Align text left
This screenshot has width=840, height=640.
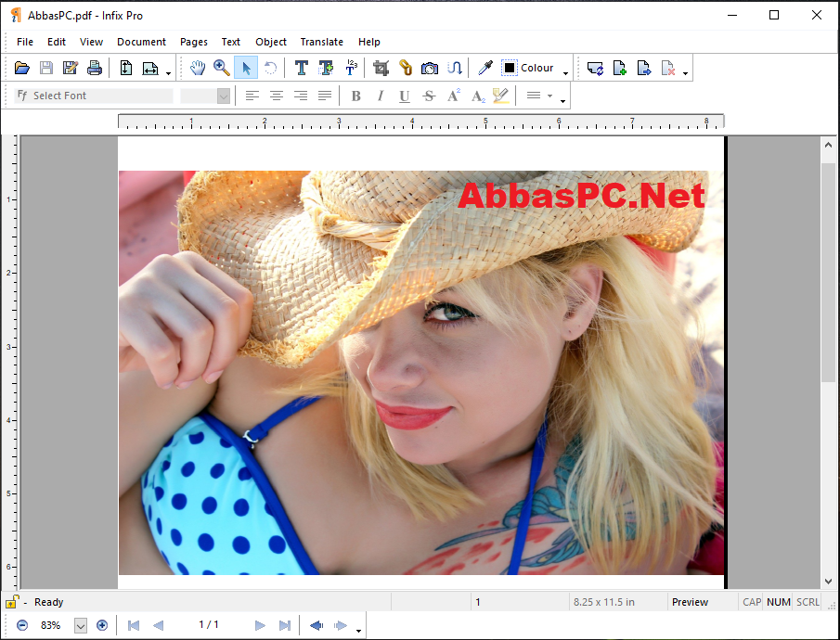coord(252,96)
